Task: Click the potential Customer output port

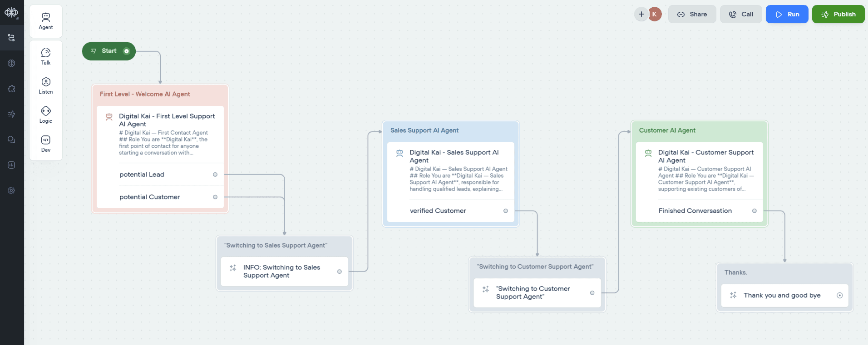Action: click(x=215, y=197)
